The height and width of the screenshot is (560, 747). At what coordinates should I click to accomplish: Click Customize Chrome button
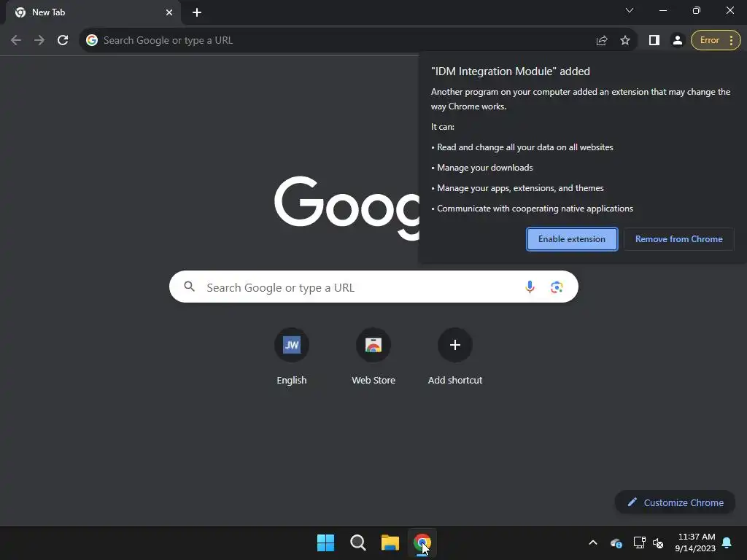tap(675, 502)
